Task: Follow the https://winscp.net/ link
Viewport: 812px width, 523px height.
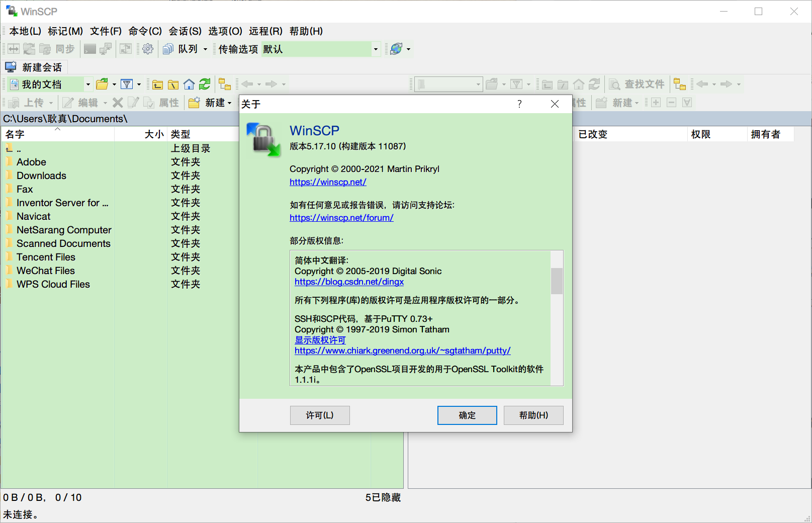Action: pos(328,182)
